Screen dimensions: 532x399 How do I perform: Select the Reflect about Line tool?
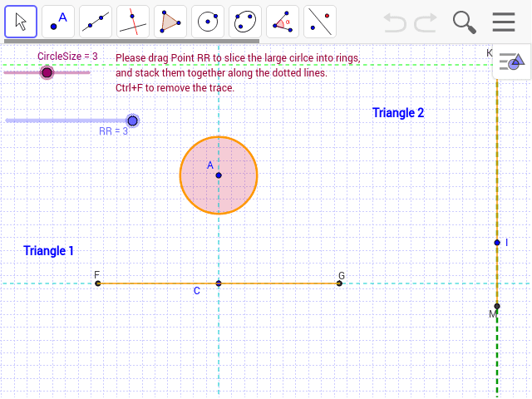(x=320, y=22)
